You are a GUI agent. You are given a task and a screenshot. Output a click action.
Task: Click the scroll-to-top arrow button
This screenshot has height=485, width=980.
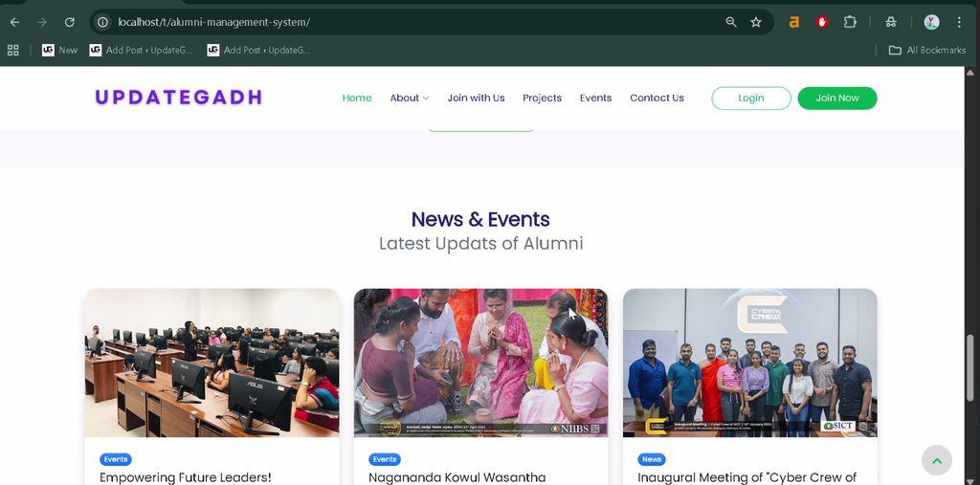point(936,461)
